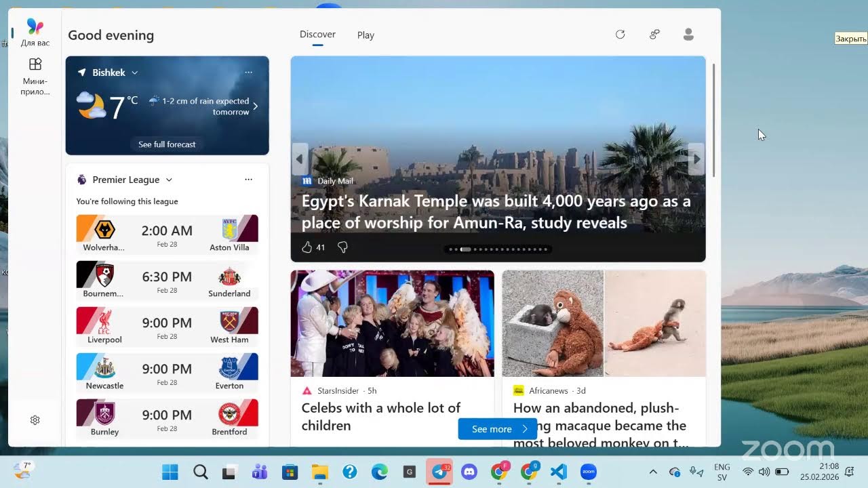Select Liverpool vs West Ham match
Image resolution: width=868 pixels, height=488 pixels.
point(167,326)
